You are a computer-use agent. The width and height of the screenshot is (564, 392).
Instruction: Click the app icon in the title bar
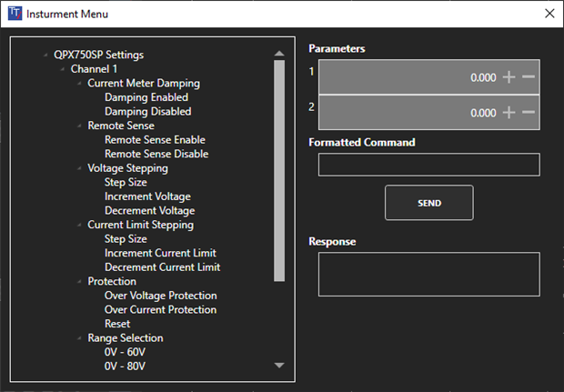click(x=14, y=14)
